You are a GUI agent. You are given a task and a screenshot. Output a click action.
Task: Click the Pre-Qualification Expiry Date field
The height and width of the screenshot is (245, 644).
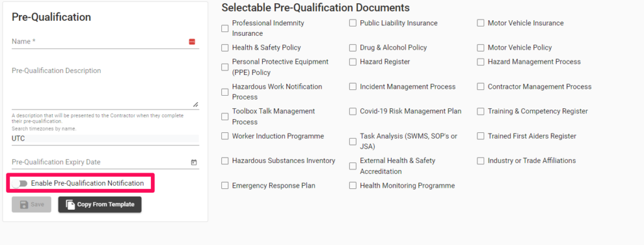[105, 162]
